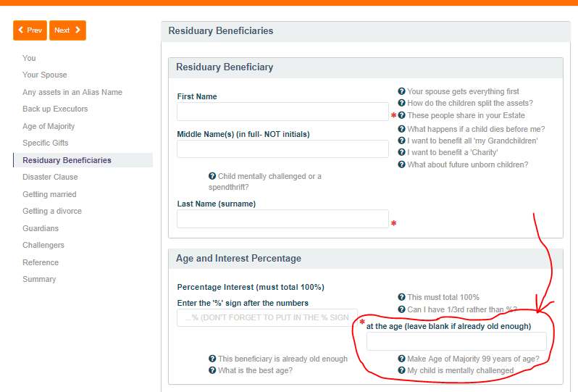Click into the Last Name (surname) field
The height and width of the screenshot is (392, 578).
[282, 219]
